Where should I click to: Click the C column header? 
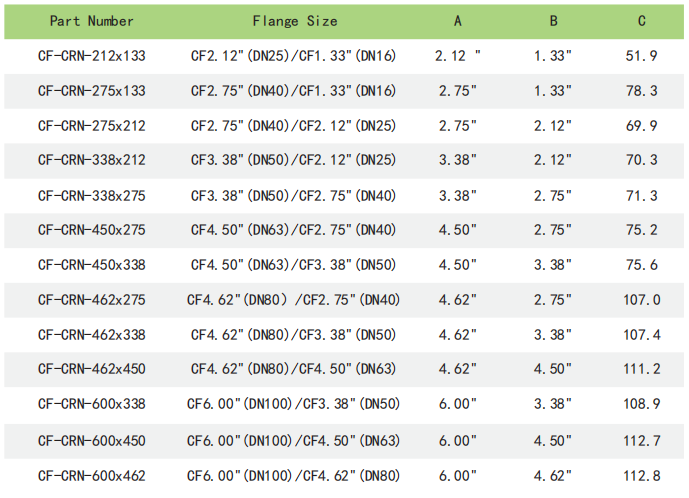(641, 21)
